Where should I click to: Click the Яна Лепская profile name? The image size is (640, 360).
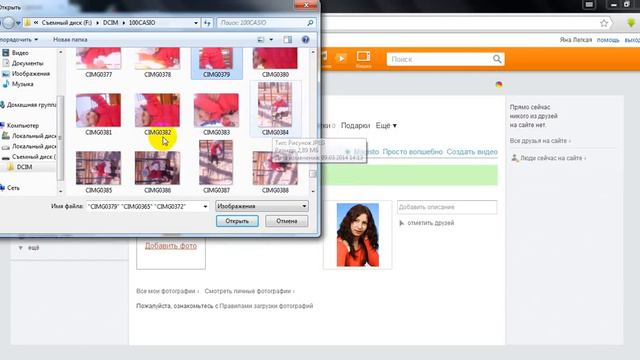576,40
